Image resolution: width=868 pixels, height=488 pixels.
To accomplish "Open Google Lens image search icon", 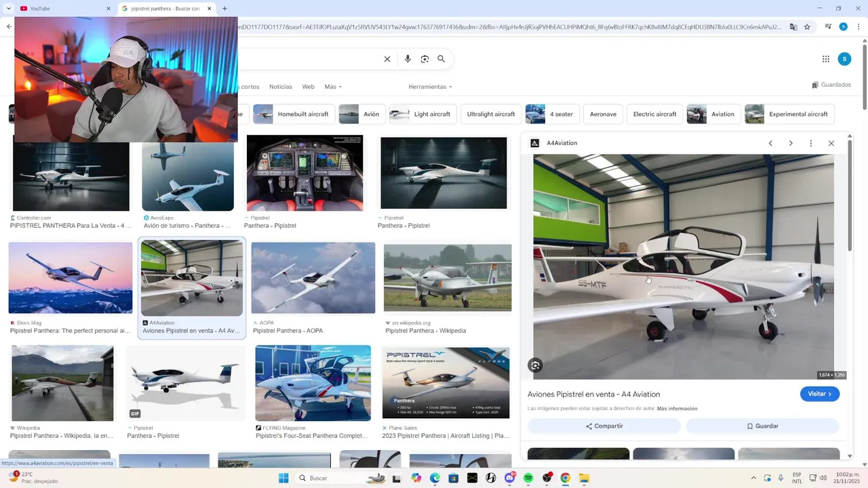I will pyautogui.click(x=425, y=59).
